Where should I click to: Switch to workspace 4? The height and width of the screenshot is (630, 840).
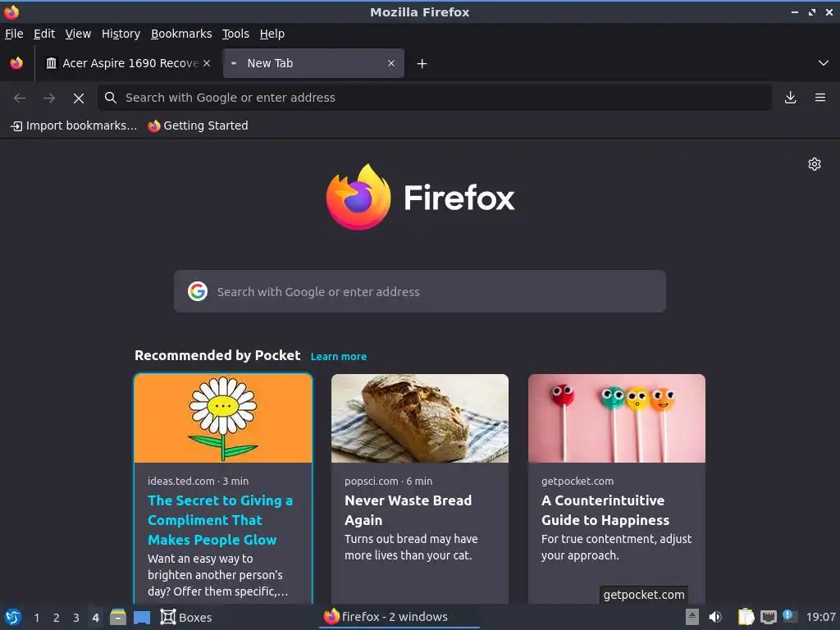coord(96,618)
